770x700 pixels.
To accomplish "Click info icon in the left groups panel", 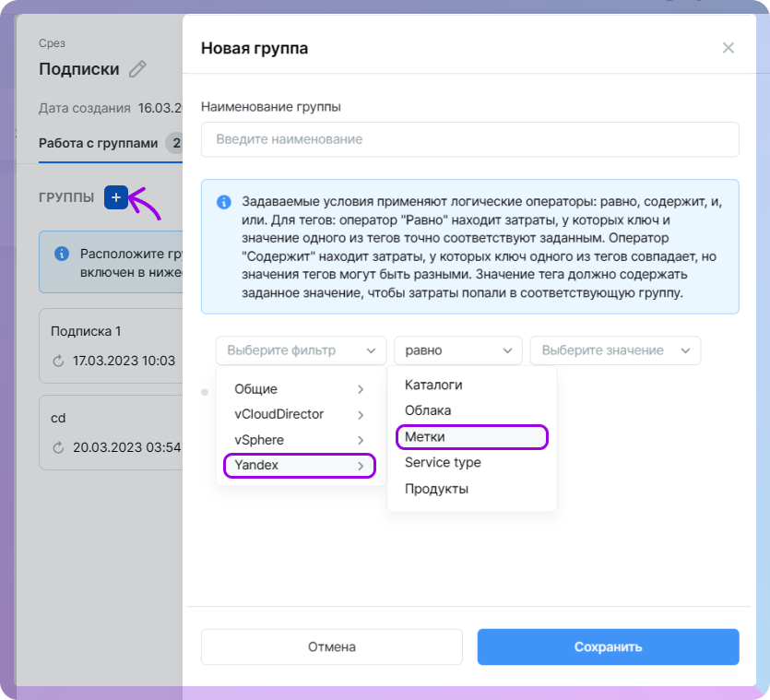I will (x=62, y=253).
